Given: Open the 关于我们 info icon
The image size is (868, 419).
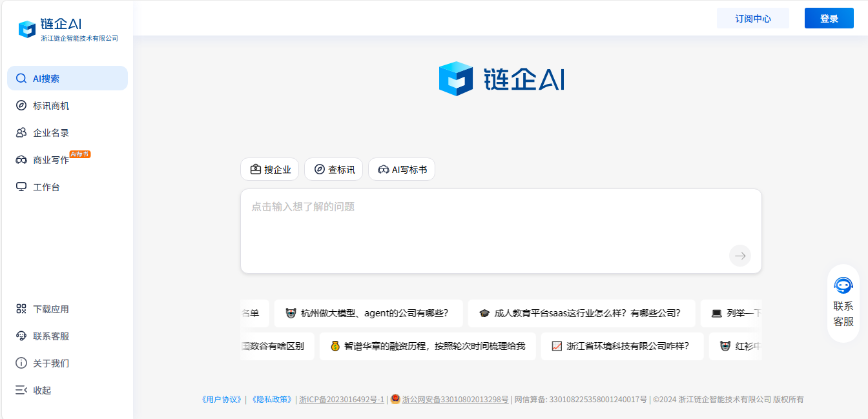Looking at the screenshot, I should (21, 363).
